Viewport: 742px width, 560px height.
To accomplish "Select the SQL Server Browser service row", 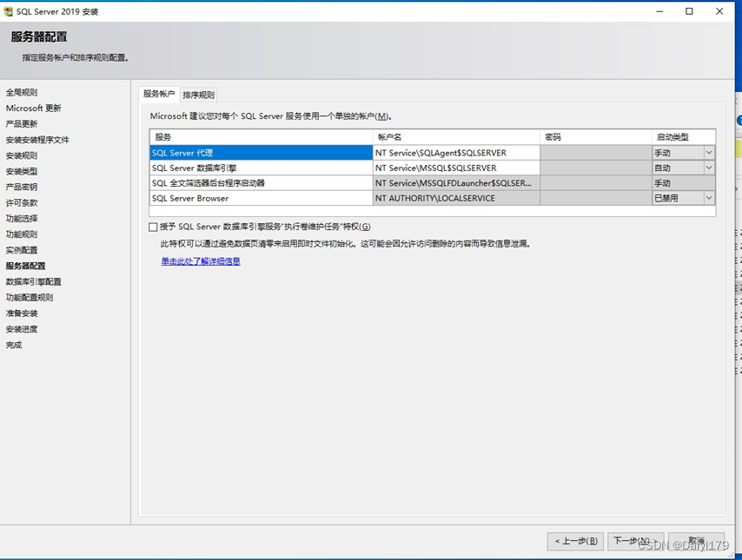I will 262,198.
